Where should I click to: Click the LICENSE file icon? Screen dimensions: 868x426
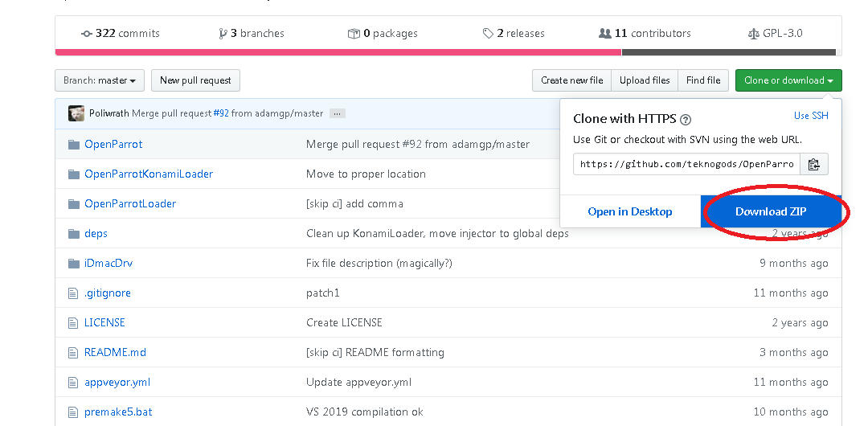(73, 323)
